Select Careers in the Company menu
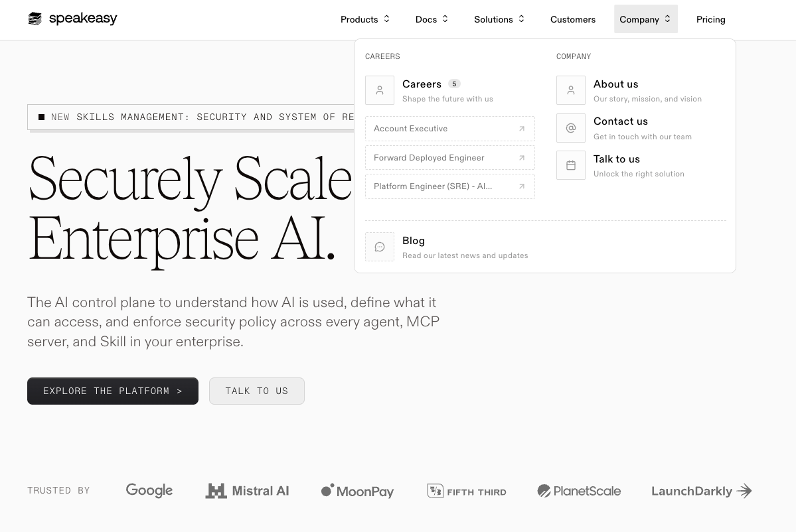796x532 pixels. pos(449,90)
